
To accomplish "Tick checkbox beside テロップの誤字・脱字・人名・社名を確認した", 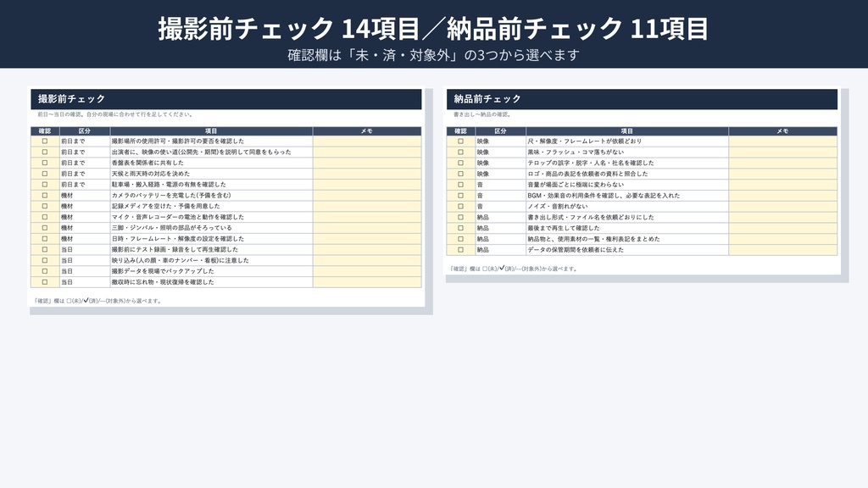I will 460,163.
